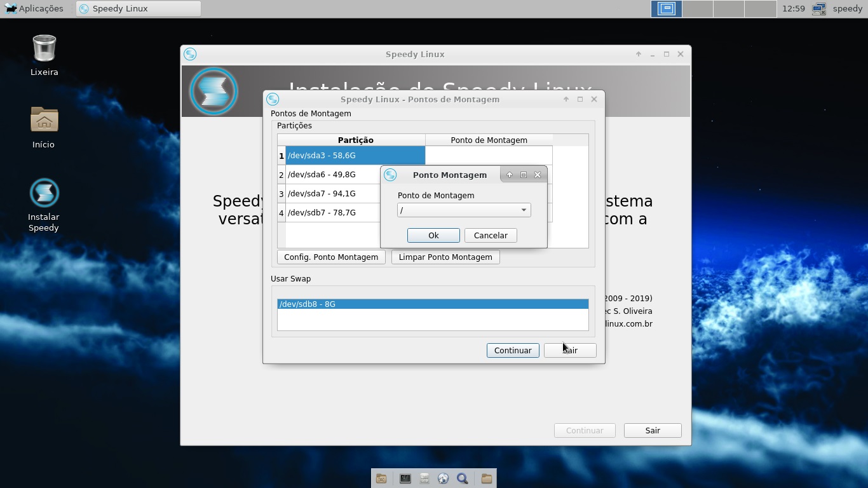Open the plain folder icon in the dock
This screenshot has width=868, height=488.
pyautogui.click(x=486, y=478)
